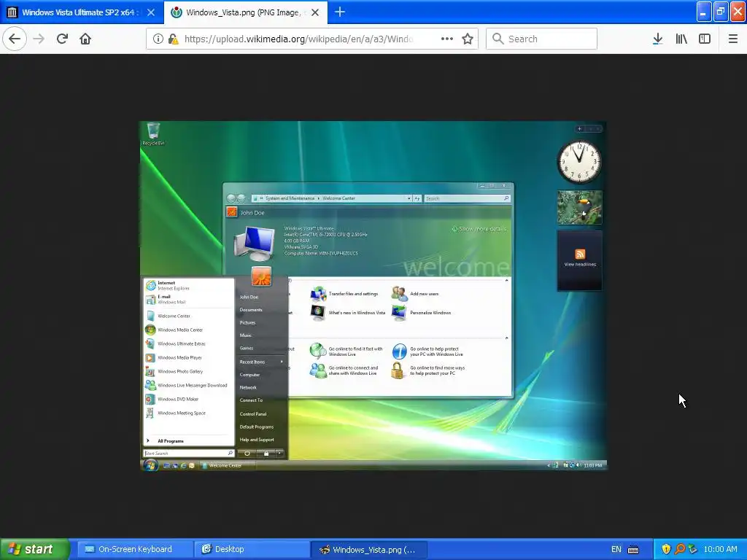Close the Windows Vista Ultimate SP2 tab

click(151, 12)
